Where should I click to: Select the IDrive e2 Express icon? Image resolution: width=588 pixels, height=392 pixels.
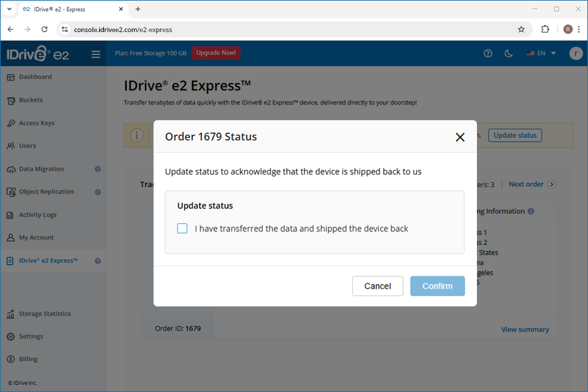click(x=10, y=261)
